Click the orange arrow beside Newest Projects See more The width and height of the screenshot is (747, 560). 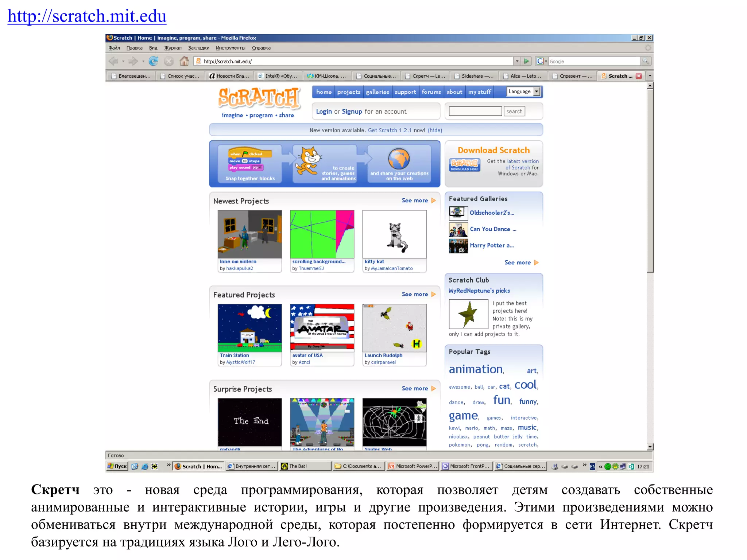tap(434, 201)
